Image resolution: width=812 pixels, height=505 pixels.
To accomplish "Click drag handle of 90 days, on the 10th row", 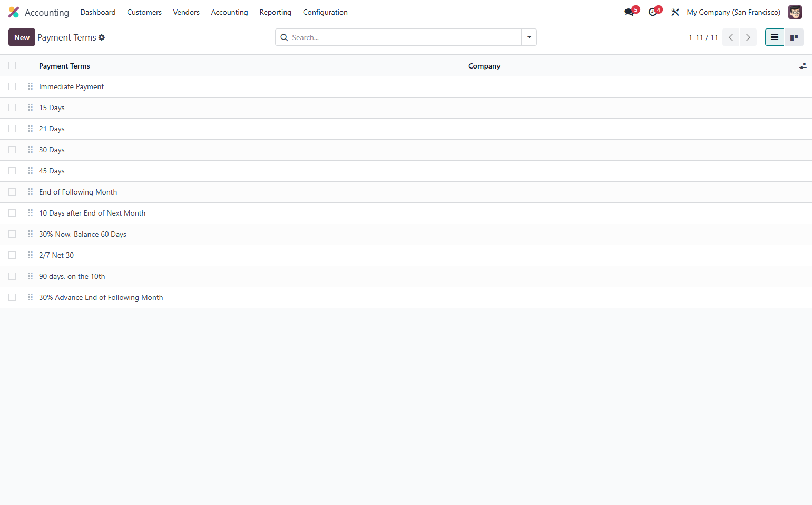I will 30,276.
